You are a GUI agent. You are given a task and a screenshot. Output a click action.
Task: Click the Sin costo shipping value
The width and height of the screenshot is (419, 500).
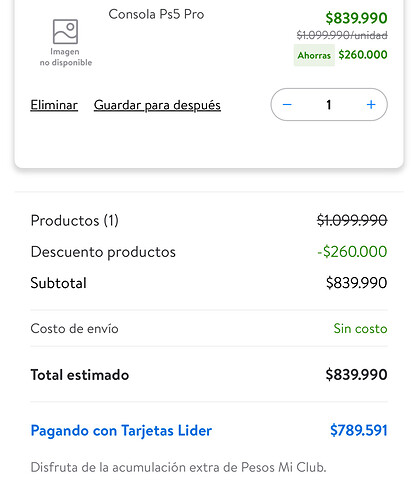coord(360,329)
